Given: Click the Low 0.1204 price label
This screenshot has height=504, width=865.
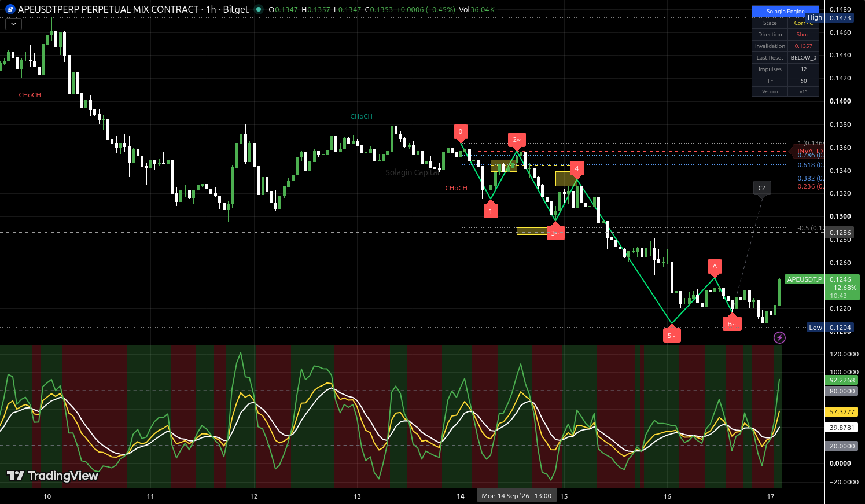Looking at the screenshot, I should point(830,328).
